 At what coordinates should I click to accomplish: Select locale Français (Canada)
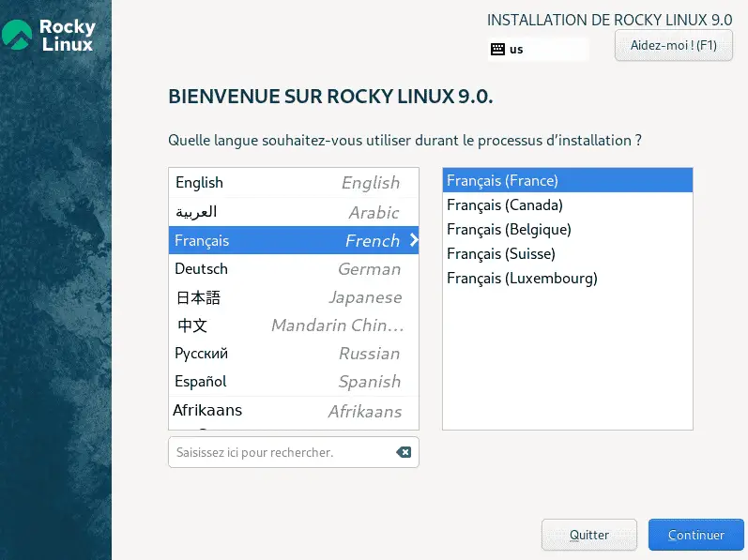[x=567, y=204]
